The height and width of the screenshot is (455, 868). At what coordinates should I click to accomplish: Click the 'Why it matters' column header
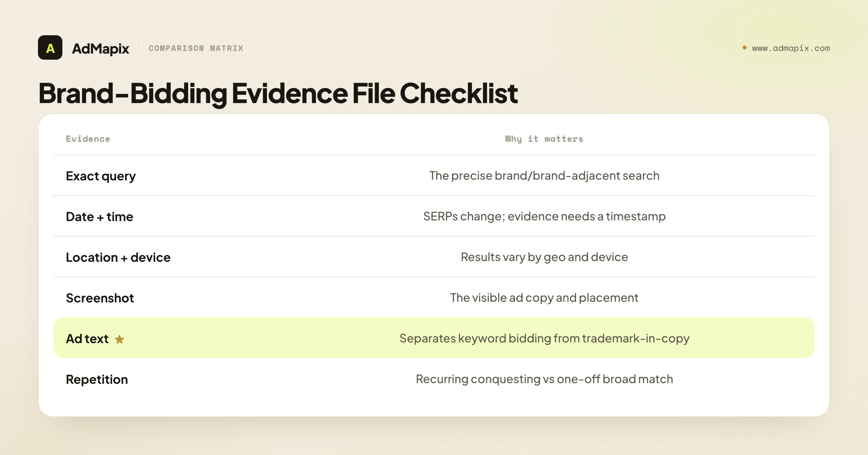[x=544, y=139]
